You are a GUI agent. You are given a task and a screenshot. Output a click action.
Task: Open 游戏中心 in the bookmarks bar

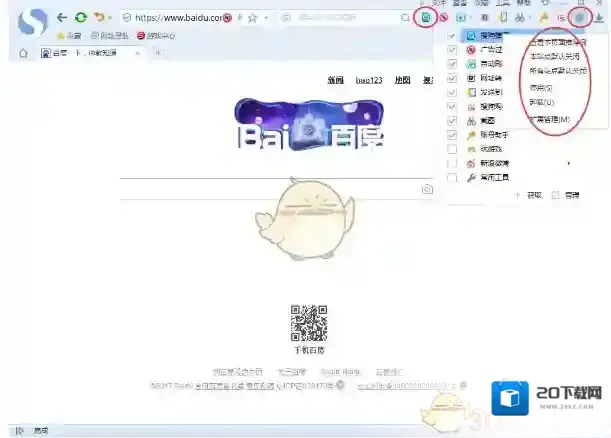tap(156, 36)
